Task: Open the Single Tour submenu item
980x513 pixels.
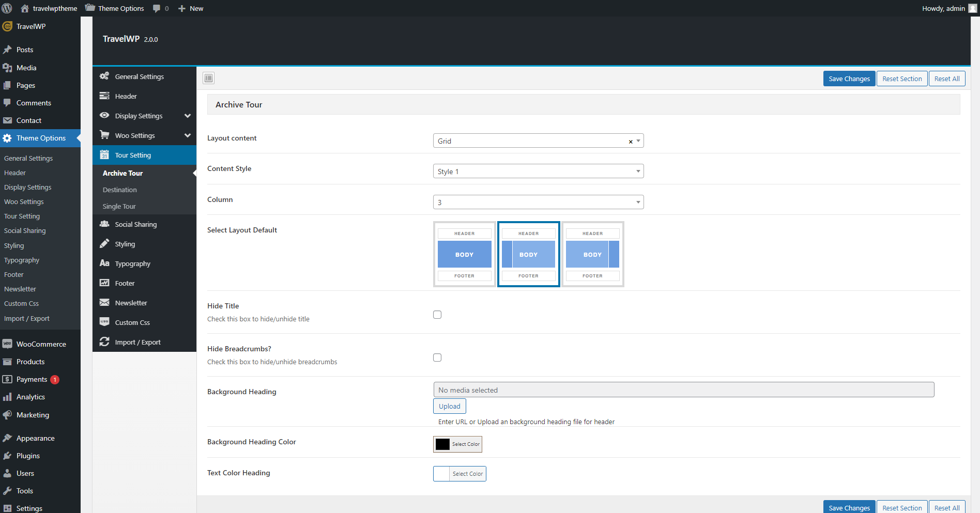Action: 119,206
